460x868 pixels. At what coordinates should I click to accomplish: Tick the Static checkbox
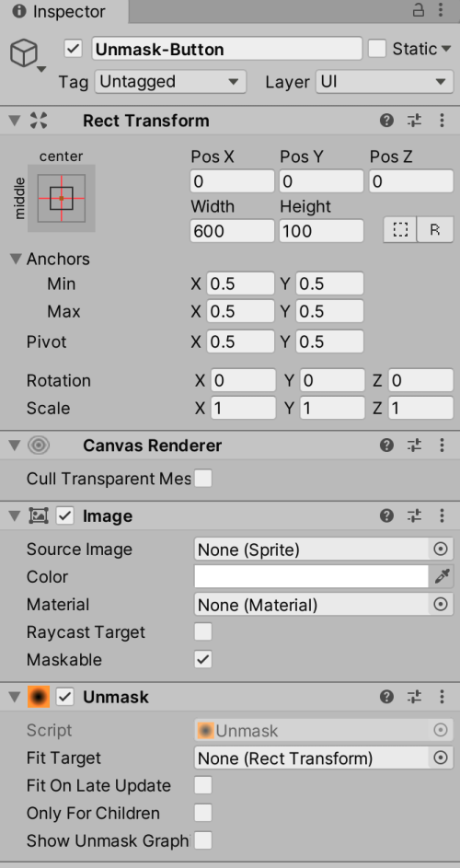click(377, 49)
